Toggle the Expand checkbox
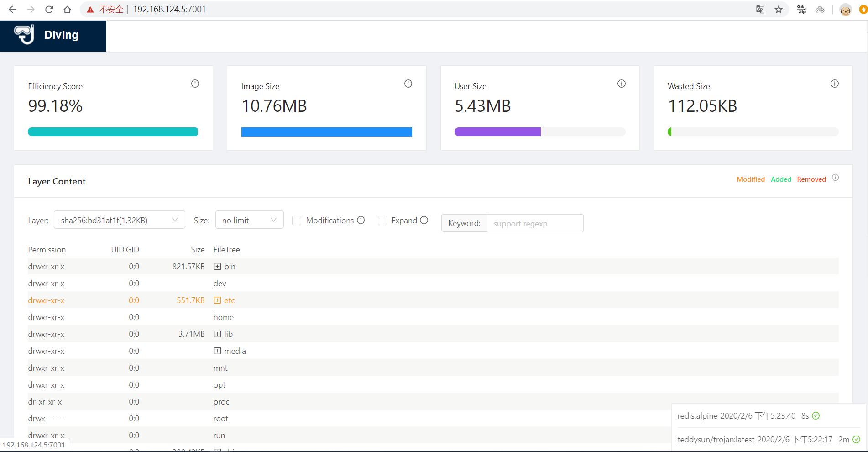This screenshot has width=868, height=452. pos(382,221)
